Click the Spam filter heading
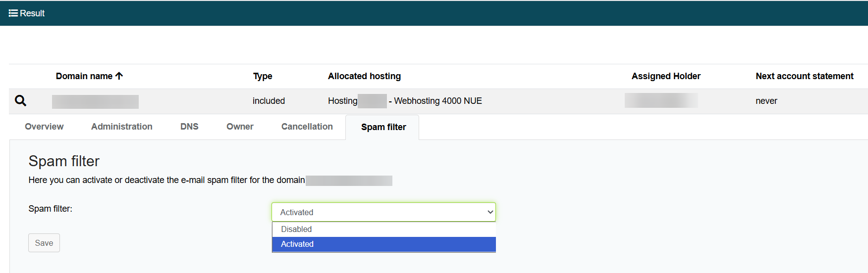The height and width of the screenshot is (273, 868). click(x=64, y=161)
